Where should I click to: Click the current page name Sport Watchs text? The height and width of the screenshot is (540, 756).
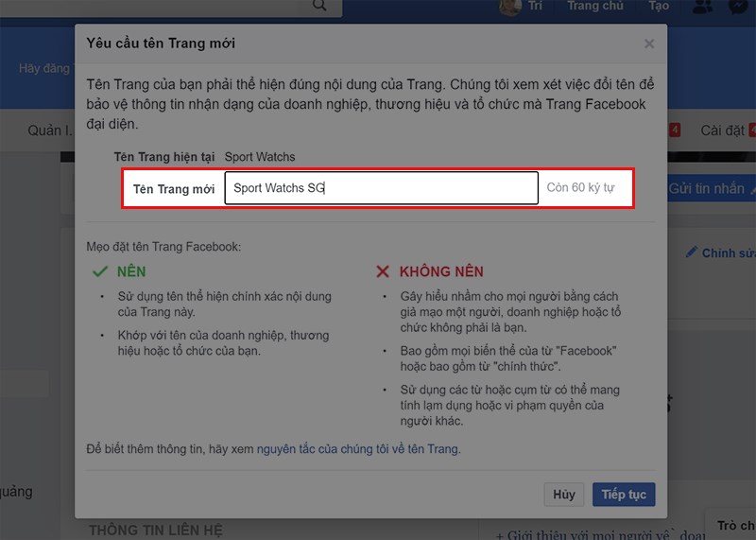click(260, 157)
